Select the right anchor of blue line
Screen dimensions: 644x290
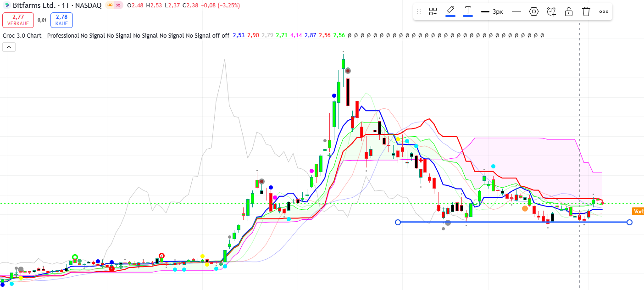pyautogui.click(x=629, y=222)
